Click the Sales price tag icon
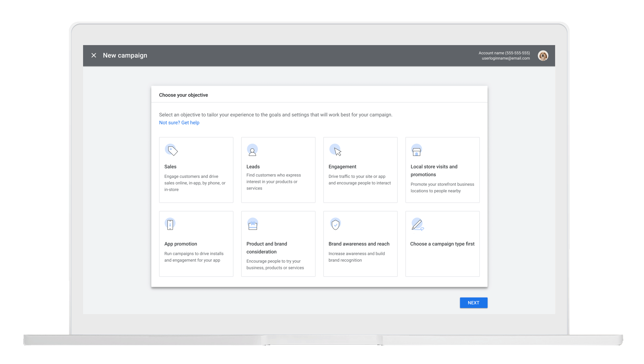This screenshot has width=644, height=364. [x=171, y=150]
